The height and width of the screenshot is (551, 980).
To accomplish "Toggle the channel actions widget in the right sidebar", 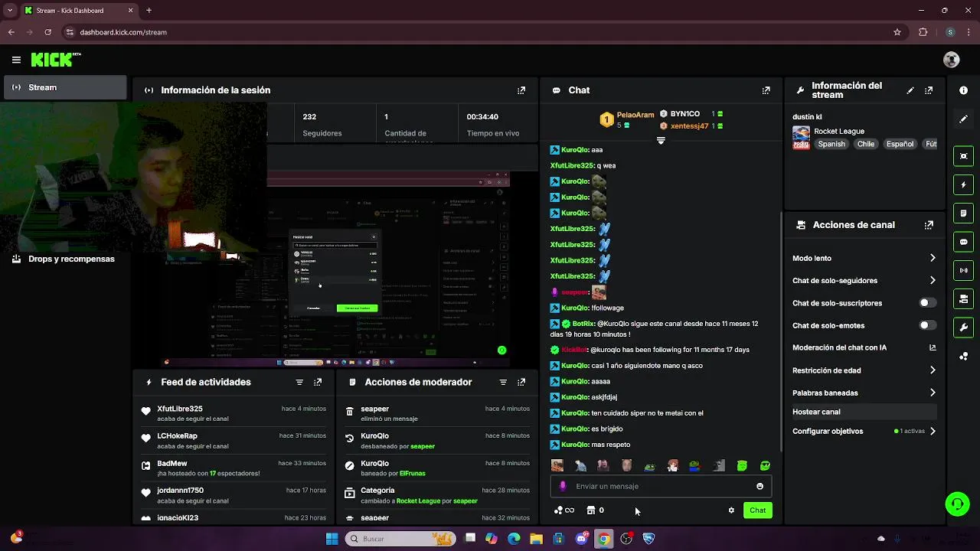I will pos(963,298).
